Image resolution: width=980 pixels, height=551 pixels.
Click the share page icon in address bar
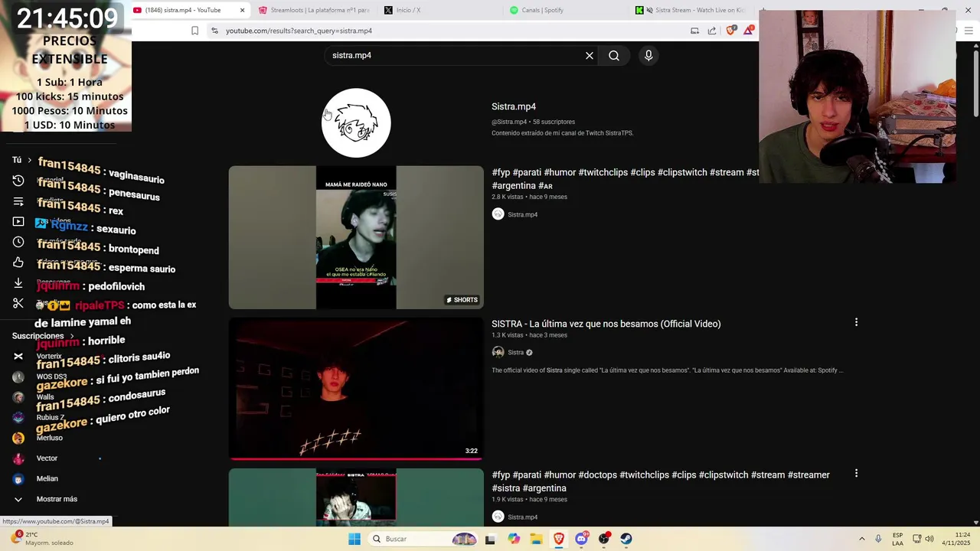tap(712, 31)
